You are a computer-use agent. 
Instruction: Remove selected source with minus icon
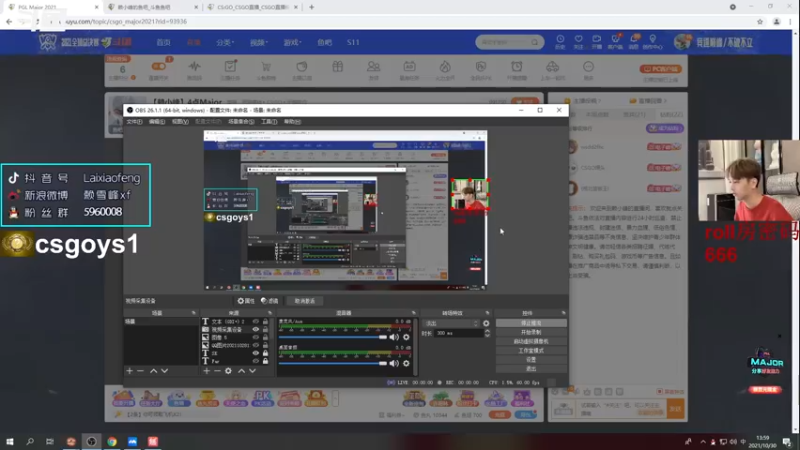tap(217, 371)
